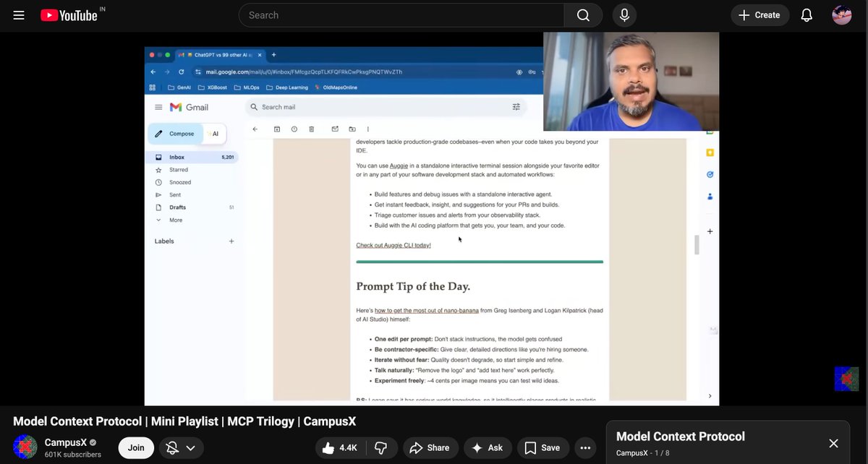
Task: Open the XGBoost bookmark folder
Action: pyautogui.click(x=212, y=87)
